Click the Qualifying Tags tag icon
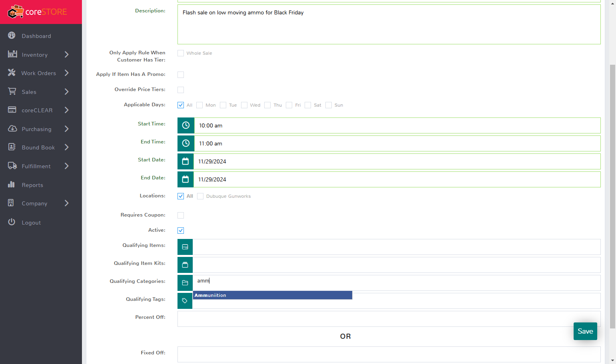Screen dimensions: 616x364 click(185, 301)
